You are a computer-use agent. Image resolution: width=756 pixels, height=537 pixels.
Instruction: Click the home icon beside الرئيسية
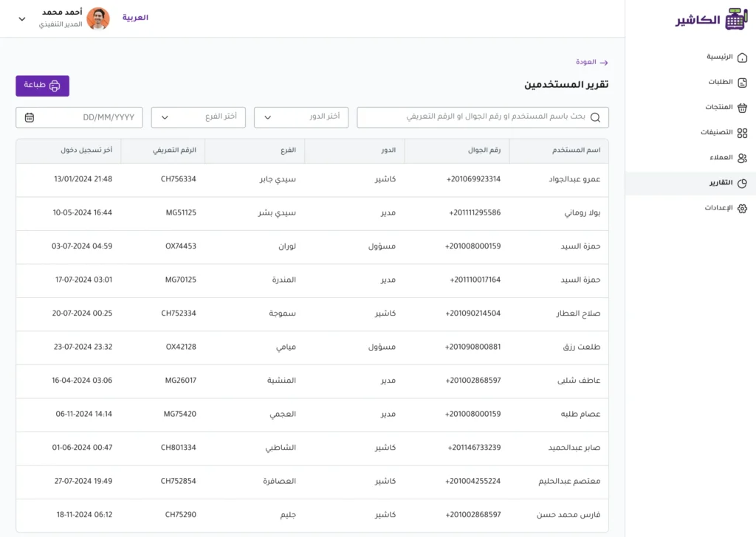coord(742,58)
